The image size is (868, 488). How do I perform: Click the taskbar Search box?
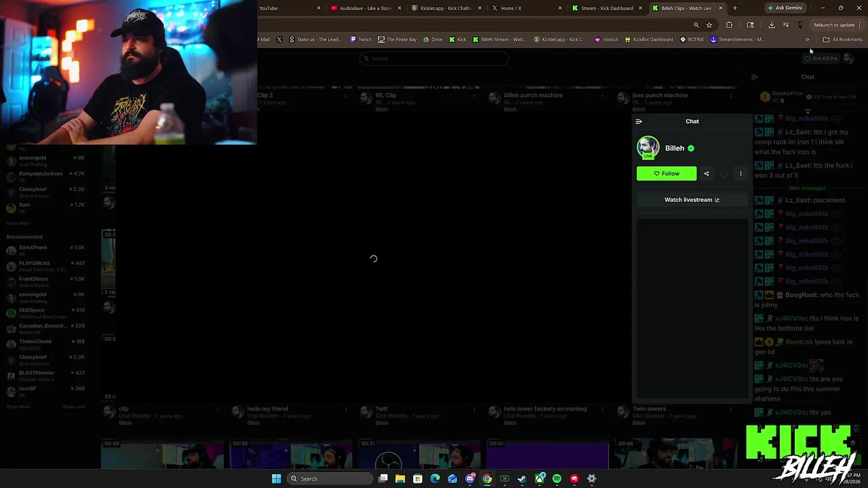[330, 479]
